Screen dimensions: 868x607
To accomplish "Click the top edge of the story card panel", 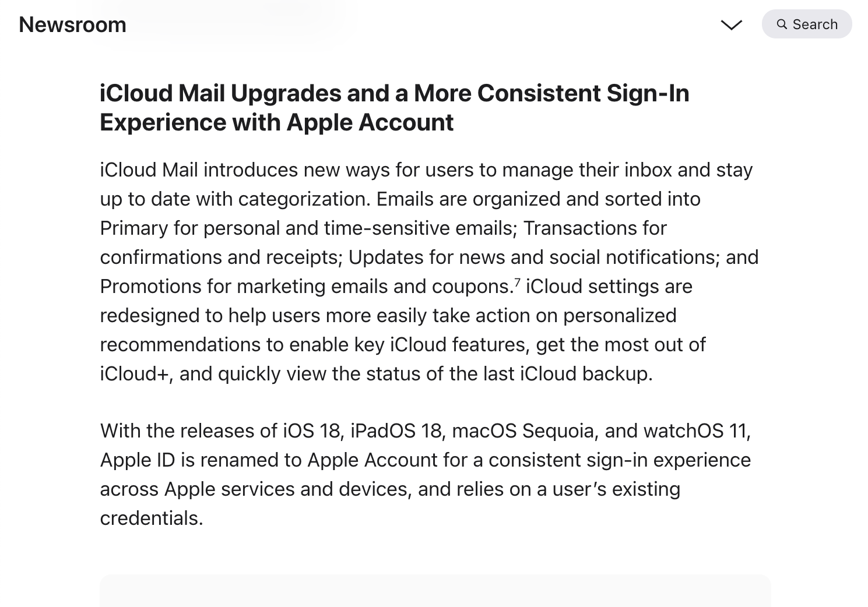I will [434, 578].
